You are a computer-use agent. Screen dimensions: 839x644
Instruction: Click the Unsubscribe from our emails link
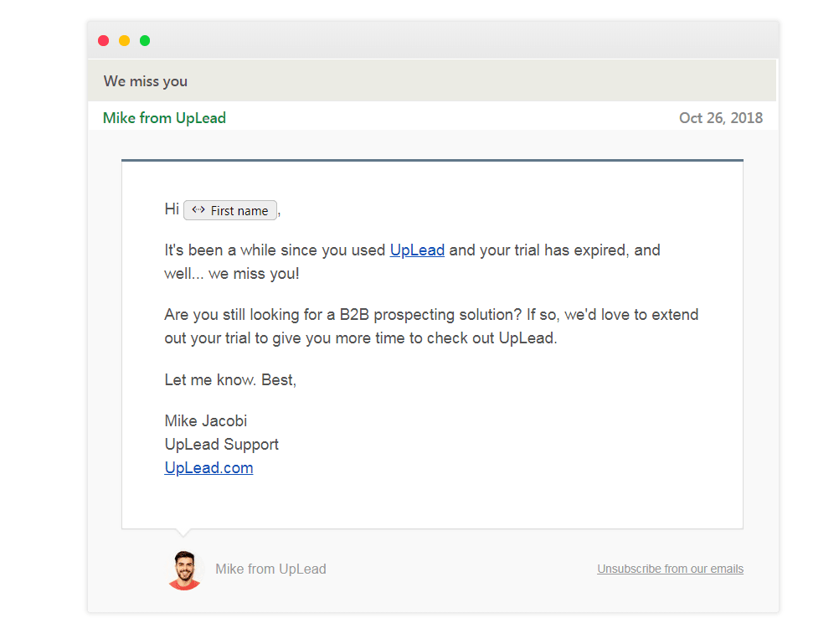point(670,569)
